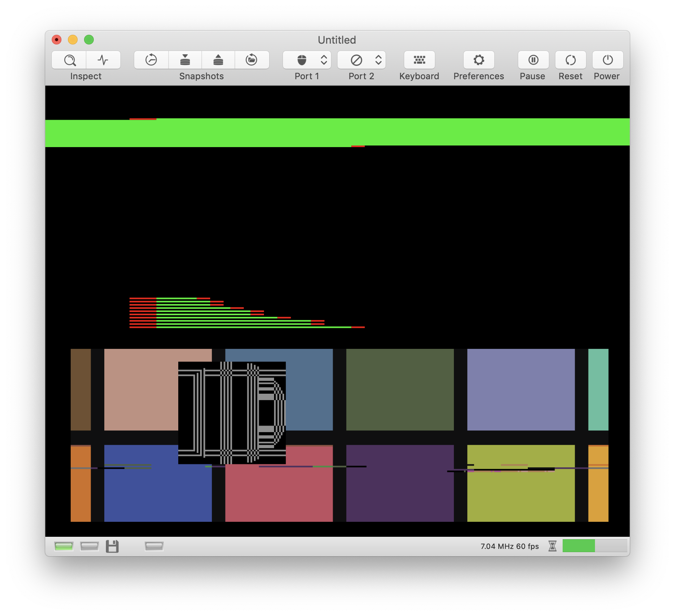
Task: Open the Port 1 mouse device selector
Action: 307,60
